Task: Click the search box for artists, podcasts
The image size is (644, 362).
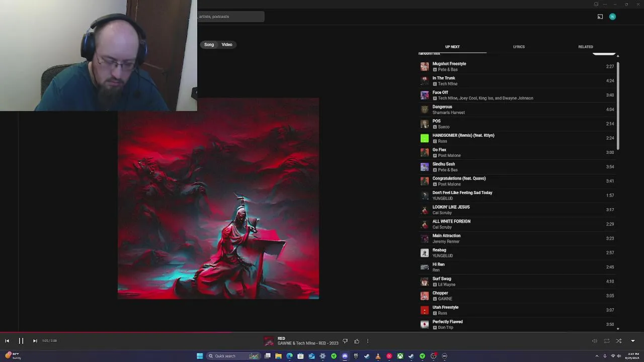Action: coord(231,17)
